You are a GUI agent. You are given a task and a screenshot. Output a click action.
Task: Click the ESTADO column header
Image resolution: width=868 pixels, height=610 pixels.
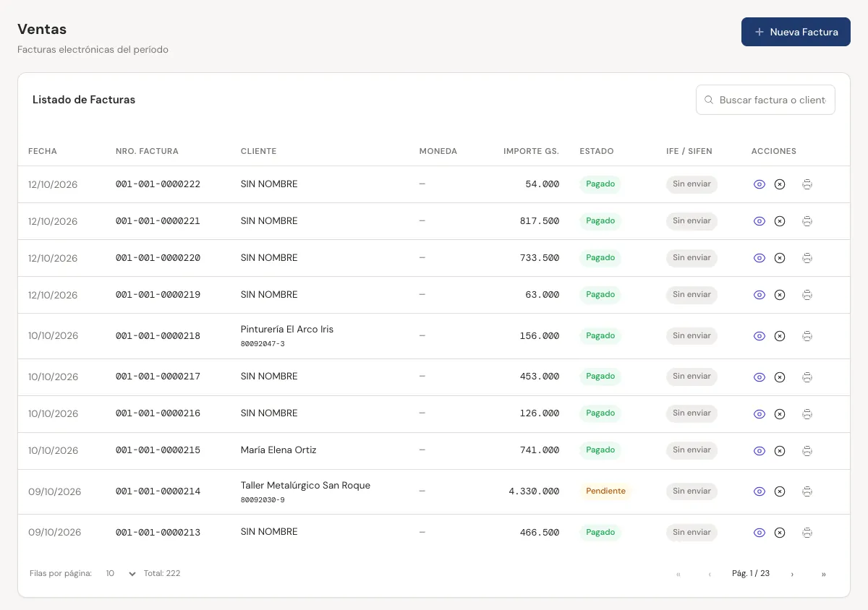tap(597, 151)
